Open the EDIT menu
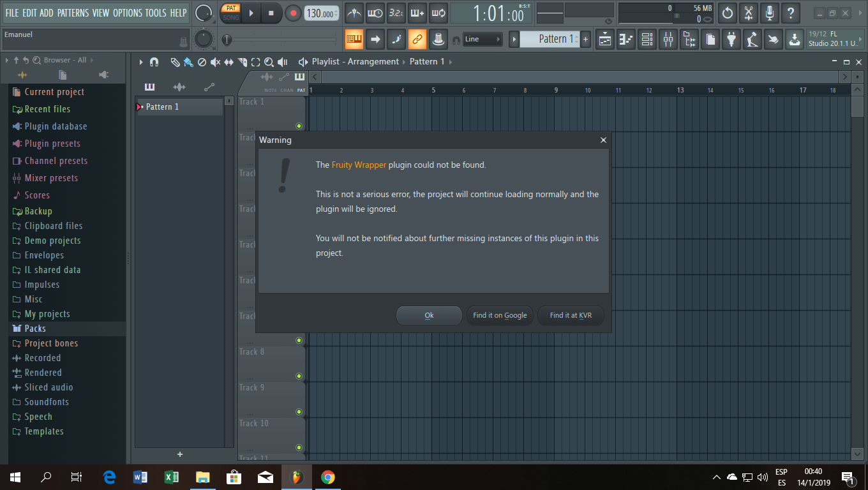 pyautogui.click(x=29, y=13)
